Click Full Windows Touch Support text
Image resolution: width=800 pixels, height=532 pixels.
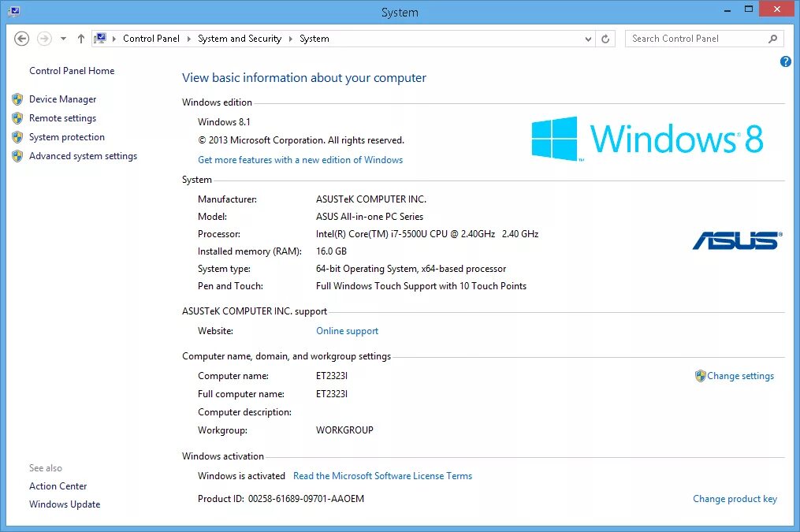point(421,286)
